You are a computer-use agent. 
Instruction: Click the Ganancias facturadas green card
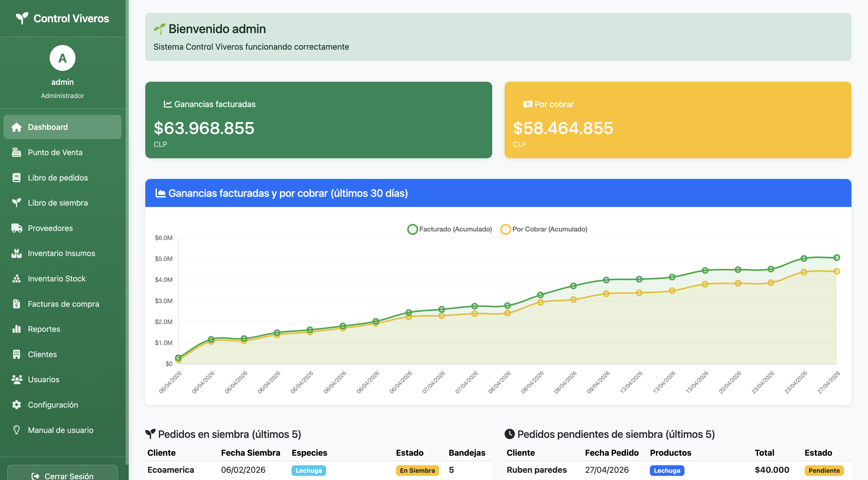point(318,120)
